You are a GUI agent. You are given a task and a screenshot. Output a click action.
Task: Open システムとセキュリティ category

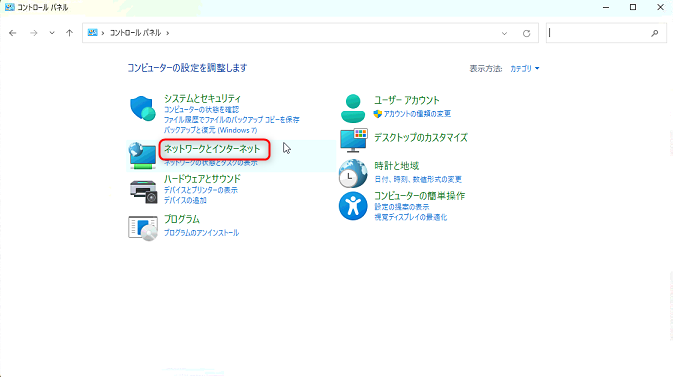click(x=203, y=99)
